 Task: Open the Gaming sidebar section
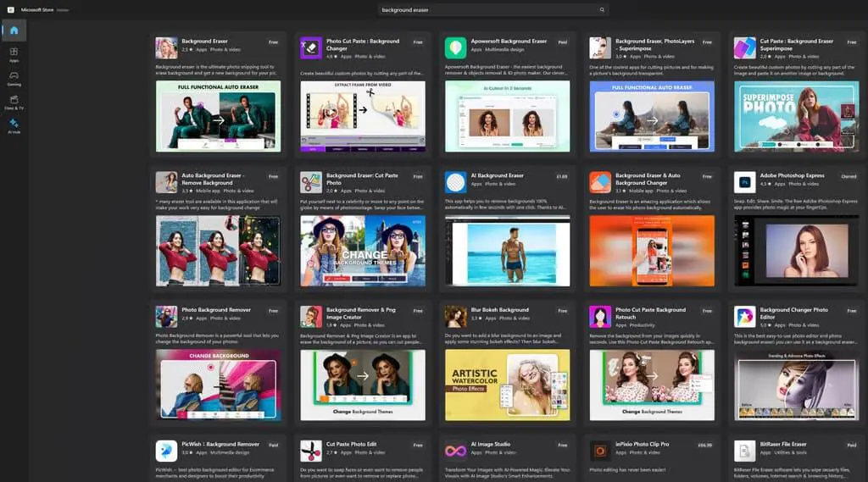click(x=14, y=78)
